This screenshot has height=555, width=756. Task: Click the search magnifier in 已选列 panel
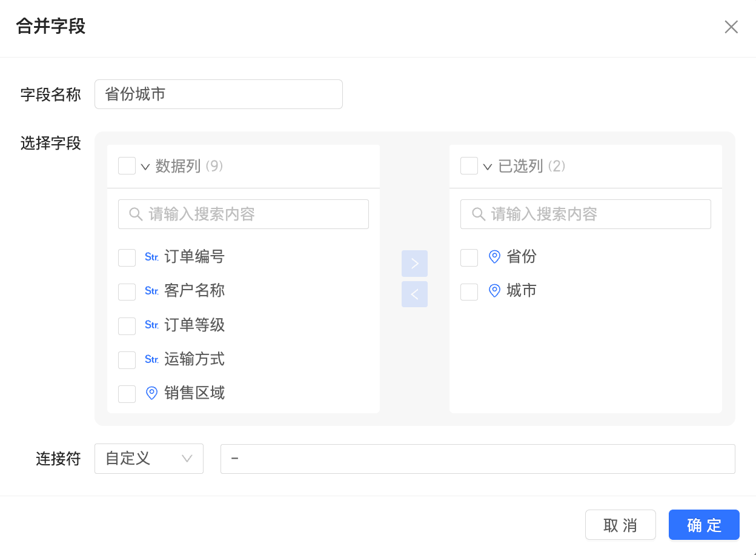tap(479, 214)
